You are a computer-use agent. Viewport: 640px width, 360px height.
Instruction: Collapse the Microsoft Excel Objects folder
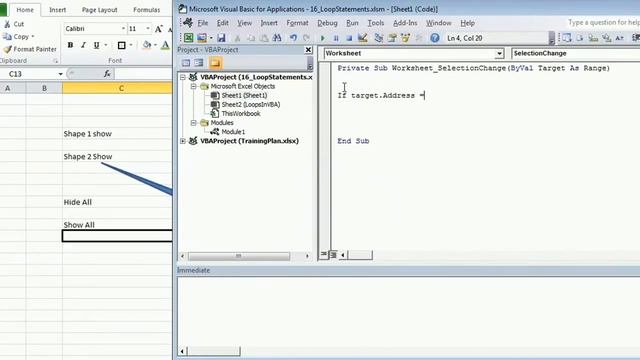point(193,86)
